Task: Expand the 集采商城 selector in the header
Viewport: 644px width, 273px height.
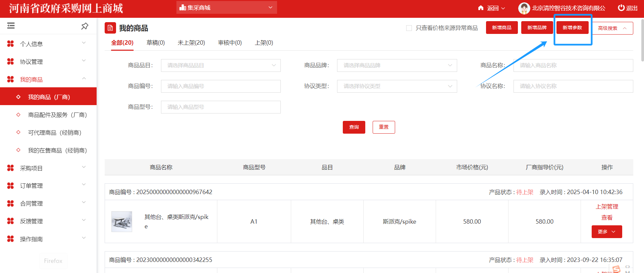Action: 226,7
